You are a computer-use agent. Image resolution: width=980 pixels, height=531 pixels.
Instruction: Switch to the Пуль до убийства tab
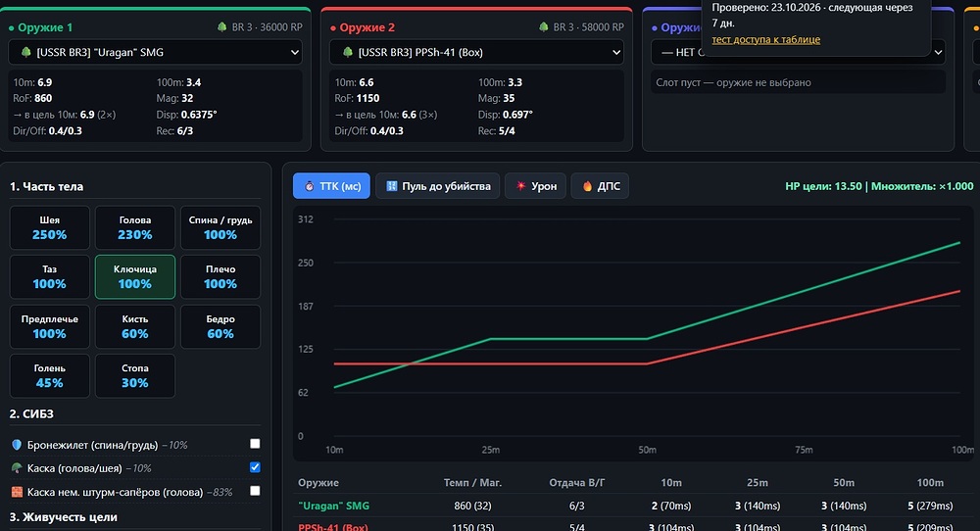437,186
